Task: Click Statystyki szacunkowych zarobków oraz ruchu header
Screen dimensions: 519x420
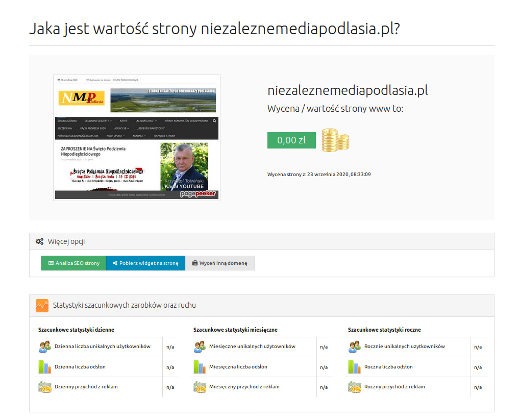Action: click(x=125, y=305)
